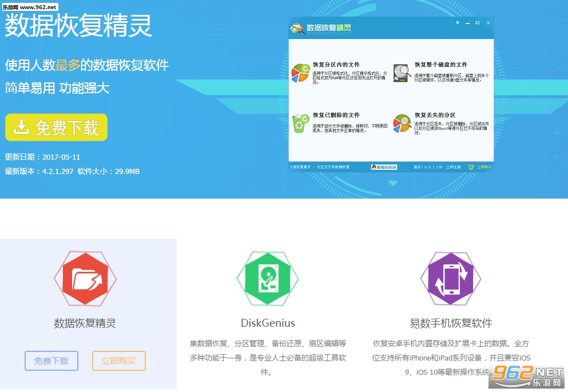Click the DiskGenius description paragraph
Viewport: 568px width, 392px height.
click(x=268, y=358)
